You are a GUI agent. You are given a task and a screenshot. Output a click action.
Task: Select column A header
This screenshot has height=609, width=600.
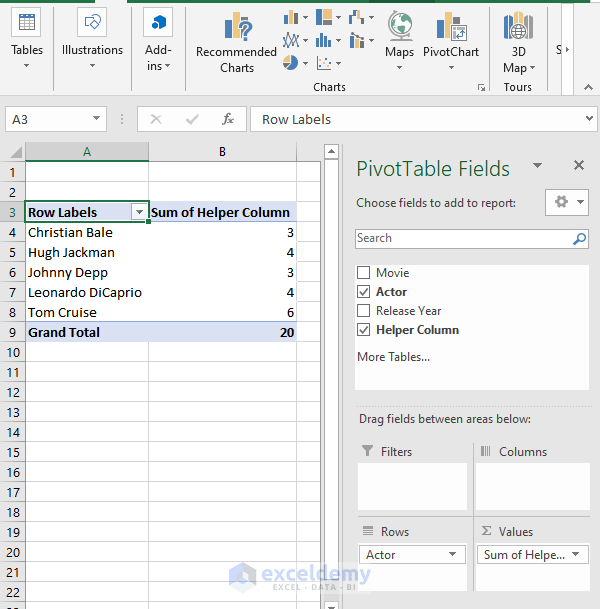[x=87, y=152]
